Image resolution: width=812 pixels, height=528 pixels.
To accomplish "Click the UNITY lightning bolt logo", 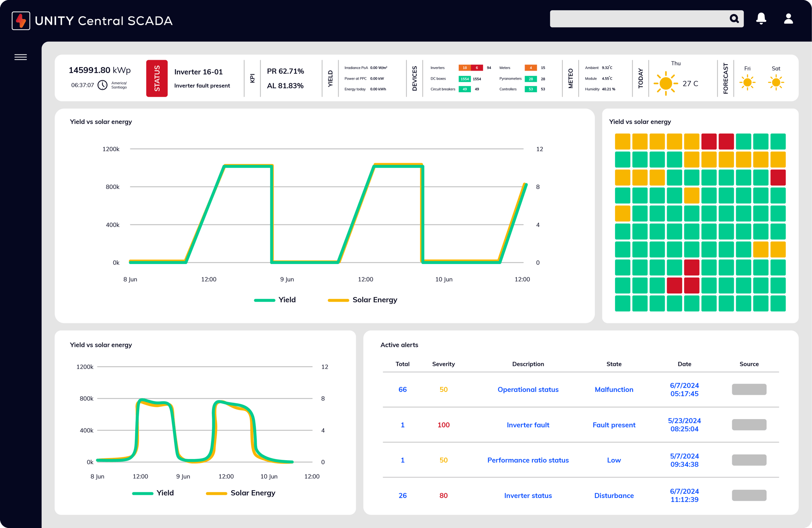I will click(x=21, y=20).
